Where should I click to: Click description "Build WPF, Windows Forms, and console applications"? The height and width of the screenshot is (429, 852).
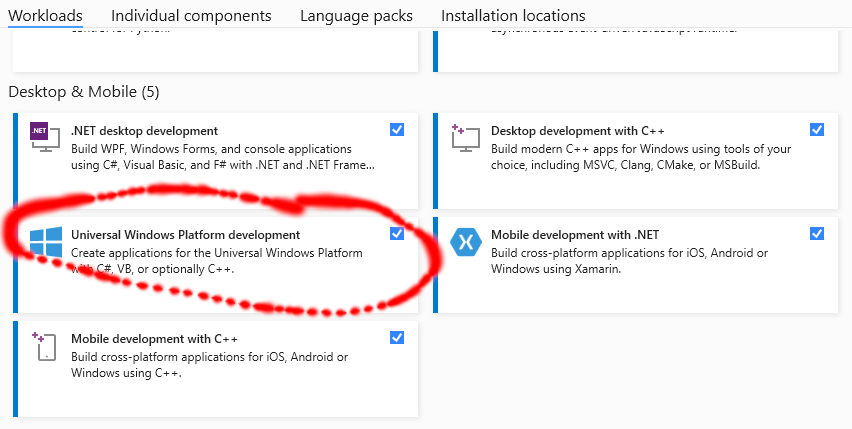point(211,149)
